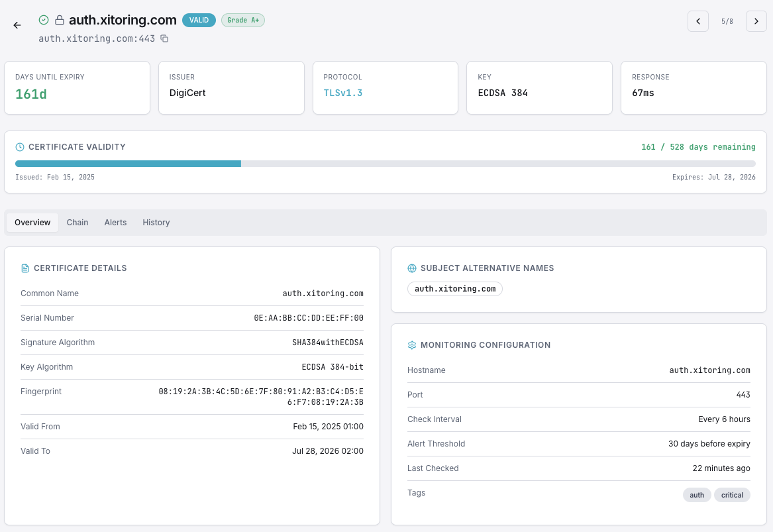Click the gear icon on Monitoring Configuration
The height and width of the screenshot is (532, 773).
pyautogui.click(x=412, y=345)
